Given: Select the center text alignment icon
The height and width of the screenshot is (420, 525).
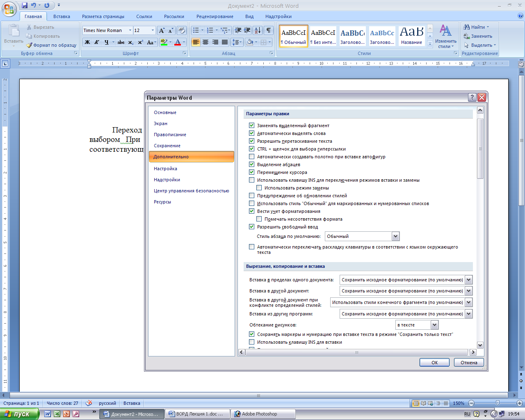Looking at the screenshot, I should coord(205,42).
